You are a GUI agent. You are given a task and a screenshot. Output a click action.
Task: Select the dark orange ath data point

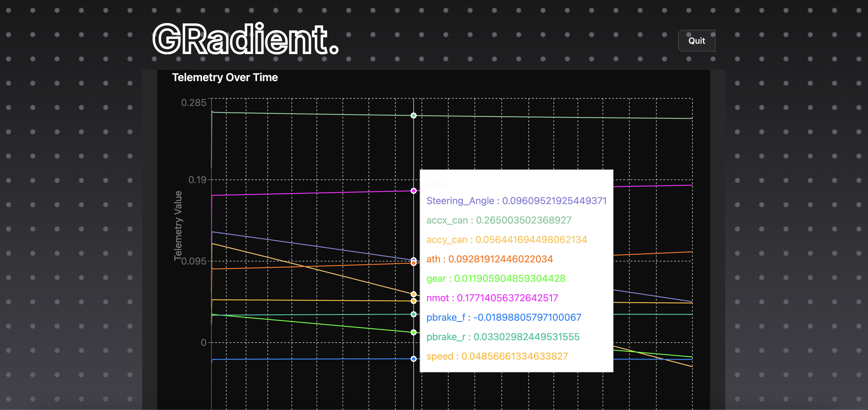(413, 263)
